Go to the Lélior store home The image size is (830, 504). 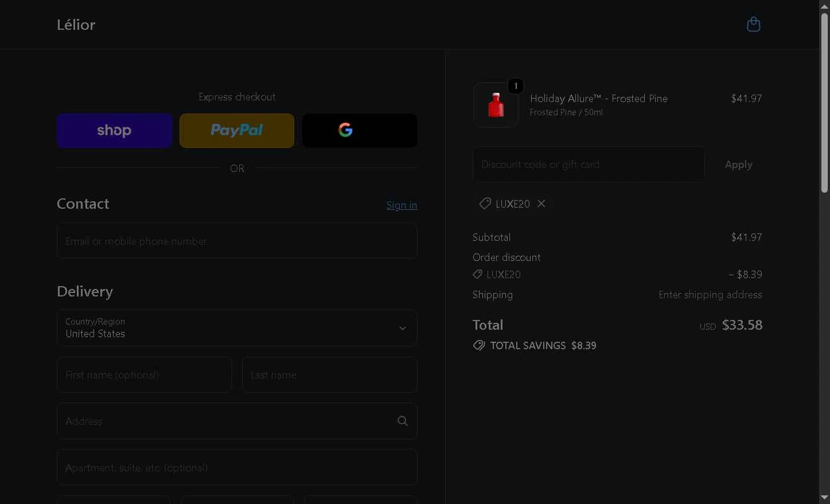click(x=76, y=25)
